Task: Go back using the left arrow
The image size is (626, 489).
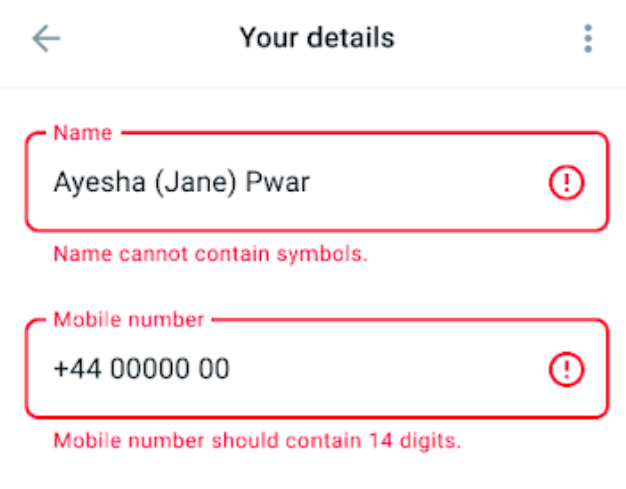Action: click(x=46, y=39)
